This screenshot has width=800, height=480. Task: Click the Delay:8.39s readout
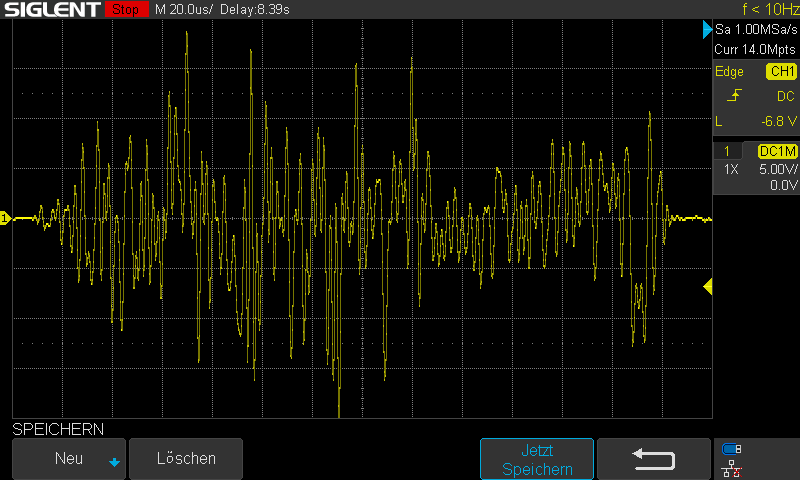[x=255, y=9]
